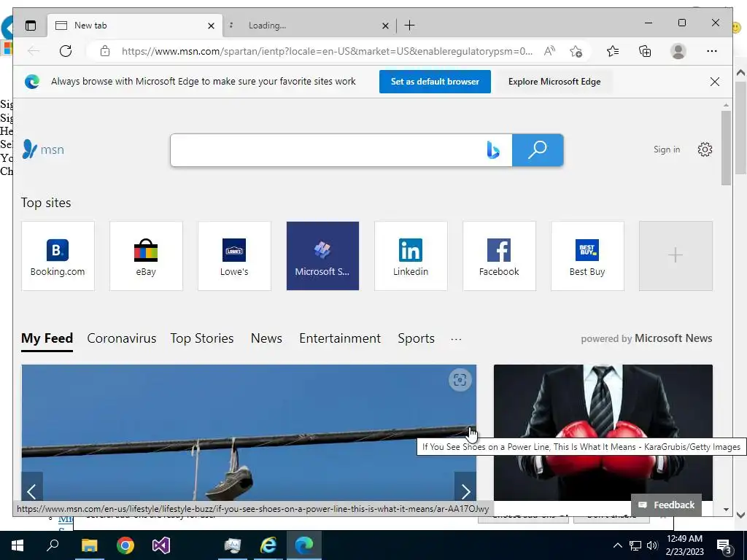Open Facebook top site tile
747x560 pixels.
click(499, 256)
